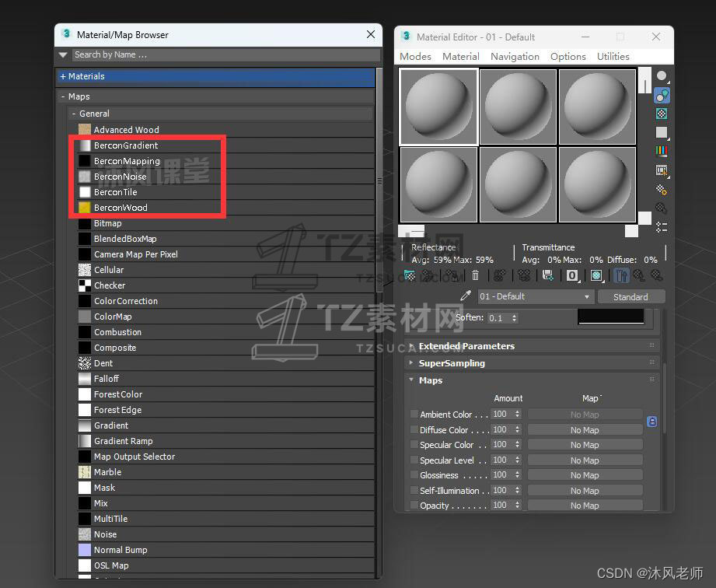
Task: Click Material ID Channel zero icon
Action: click(572, 275)
